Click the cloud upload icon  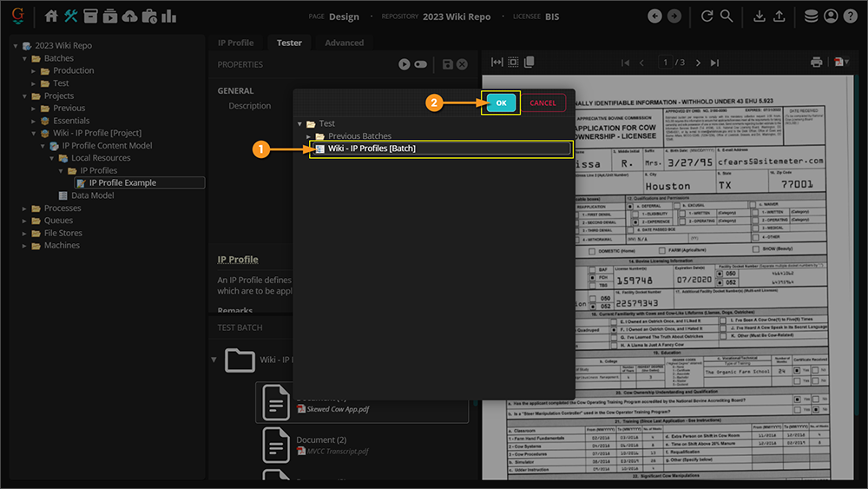pyautogui.click(x=129, y=16)
